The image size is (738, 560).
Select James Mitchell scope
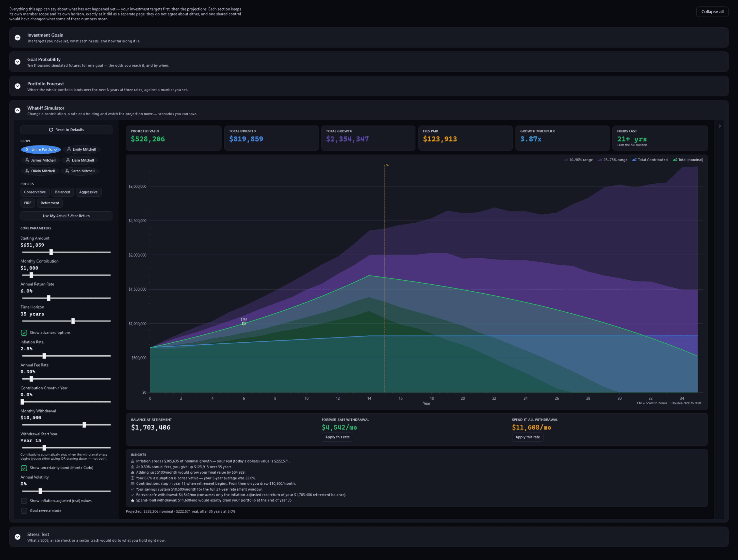coord(40,160)
